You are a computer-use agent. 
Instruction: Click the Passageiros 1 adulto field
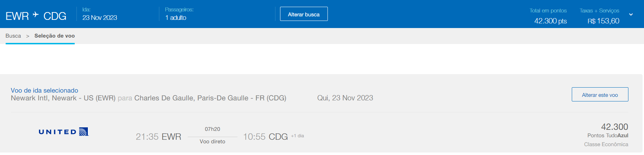pos(176,18)
